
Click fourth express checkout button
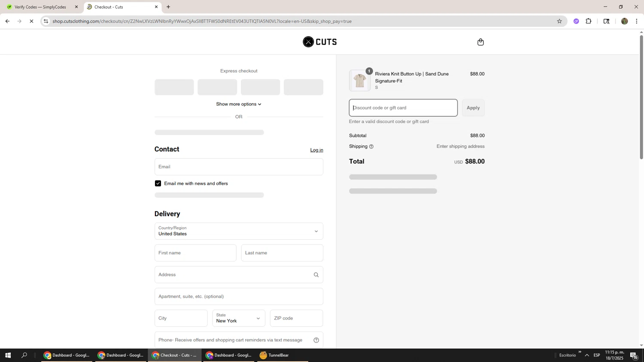pyautogui.click(x=304, y=87)
